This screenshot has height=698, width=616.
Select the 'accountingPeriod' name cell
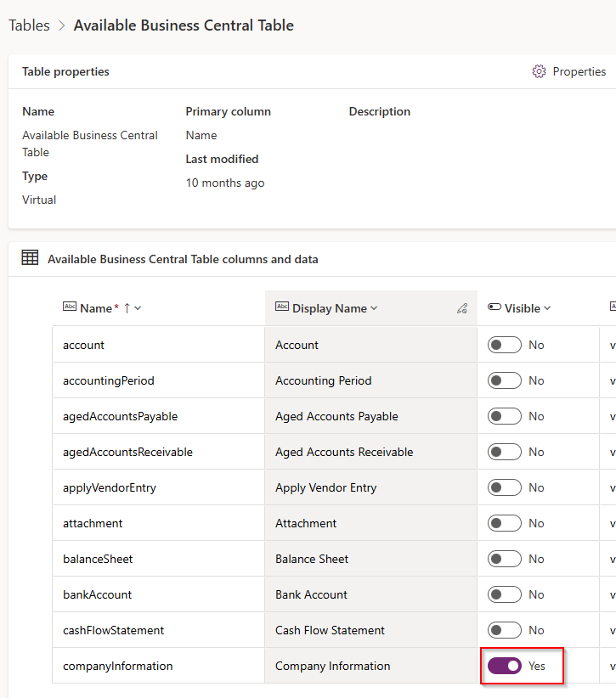coord(159,380)
